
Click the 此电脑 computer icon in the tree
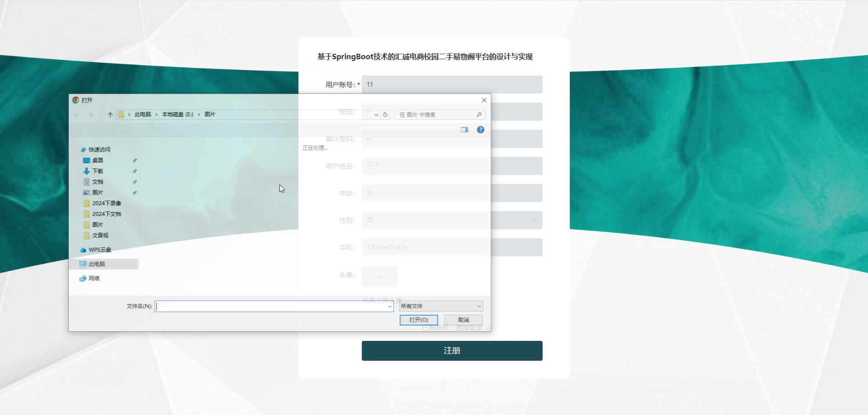[x=83, y=264]
